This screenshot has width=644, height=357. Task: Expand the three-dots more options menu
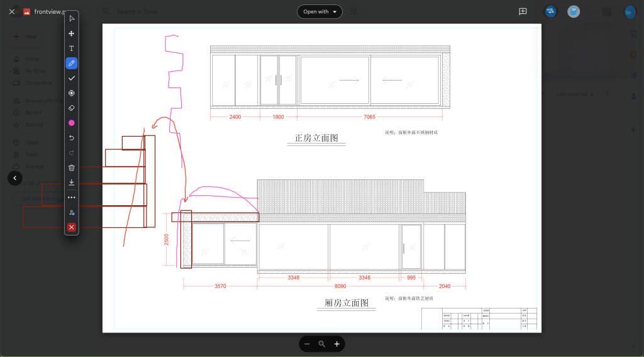click(x=72, y=198)
